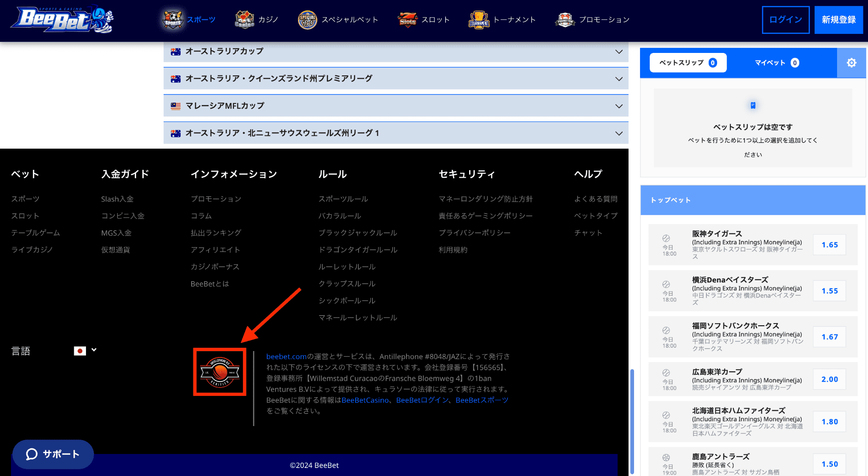Open ブラックジャックルール link
The height and width of the screenshot is (476, 868).
click(x=358, y=233)
